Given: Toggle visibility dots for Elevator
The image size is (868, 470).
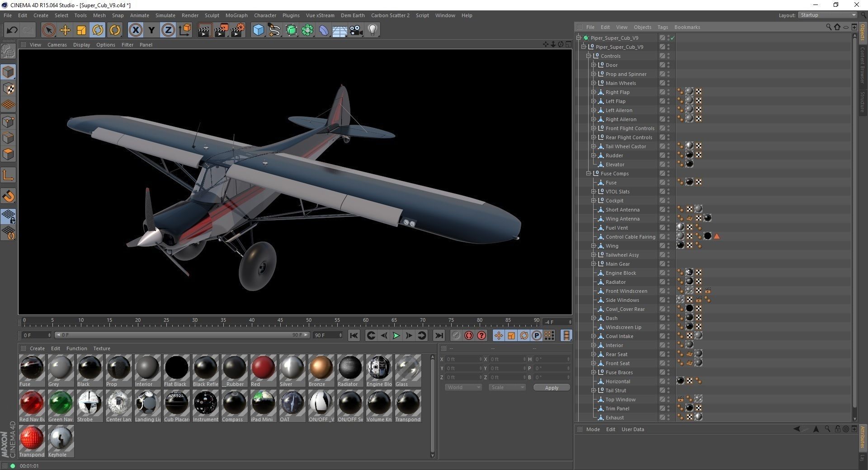Looking at the screenshot, I should (668, 164).
